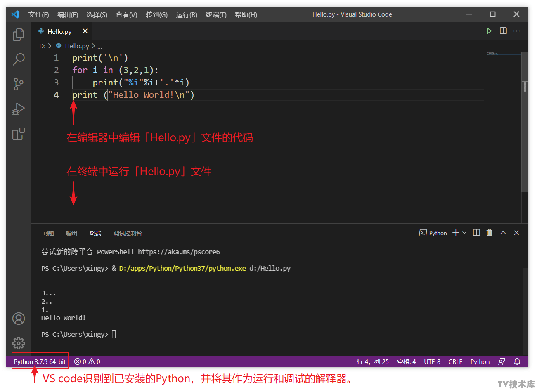
Task: Open the Accounts menu icon
Action: click(18, 319)
